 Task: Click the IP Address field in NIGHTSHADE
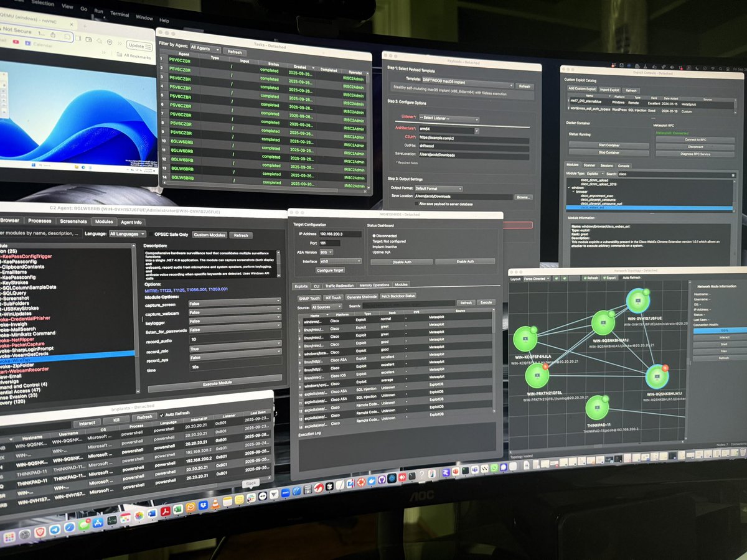341,234
